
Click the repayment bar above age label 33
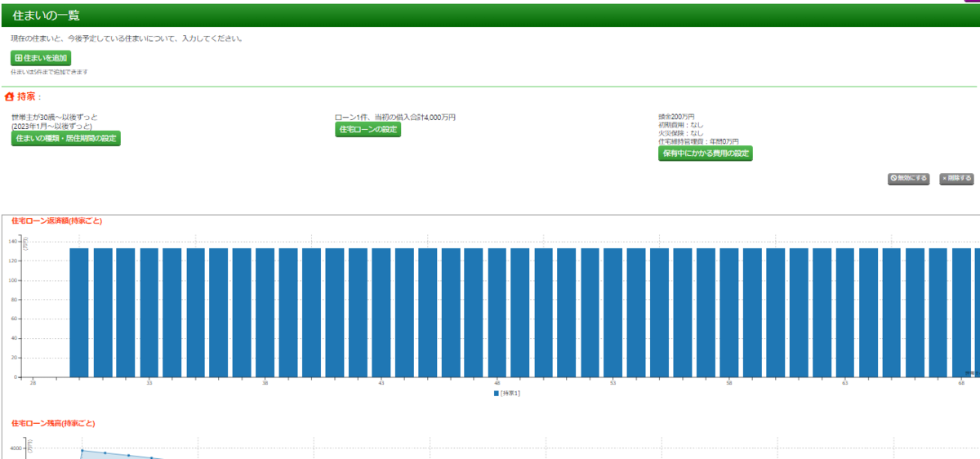coord(149,313)
